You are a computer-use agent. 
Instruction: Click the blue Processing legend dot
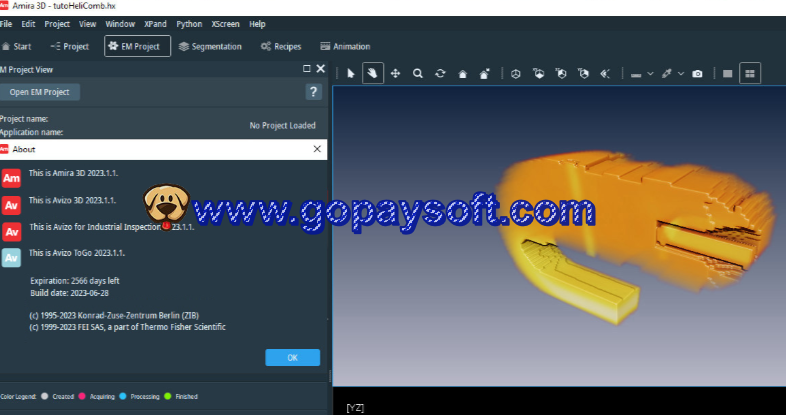click(x=123, y=396)
